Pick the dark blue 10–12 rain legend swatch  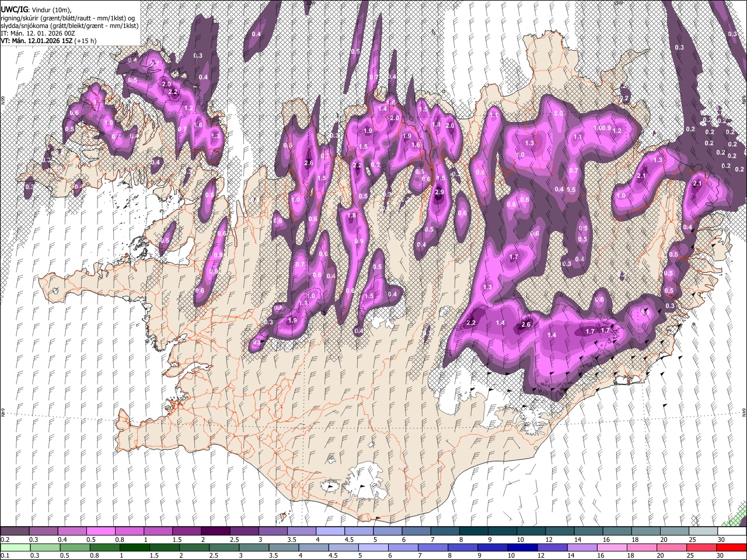[522, 548]
